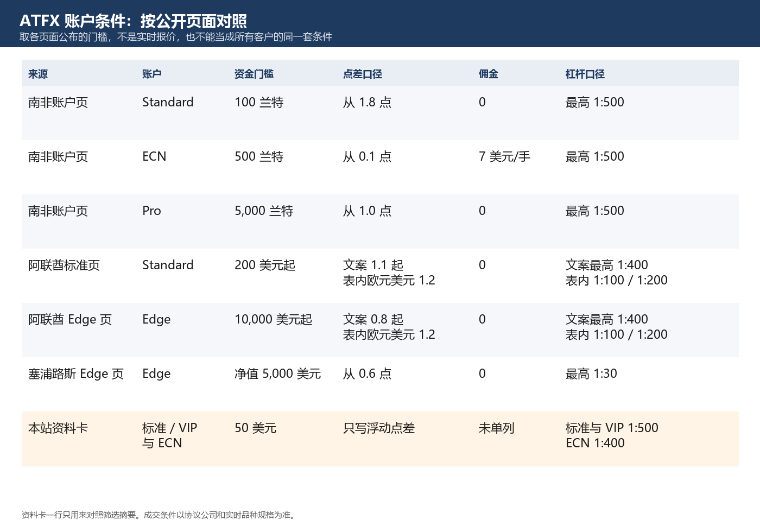Select the '资金门槛' column header
The image size is (760, 532).
coord(254,74)
